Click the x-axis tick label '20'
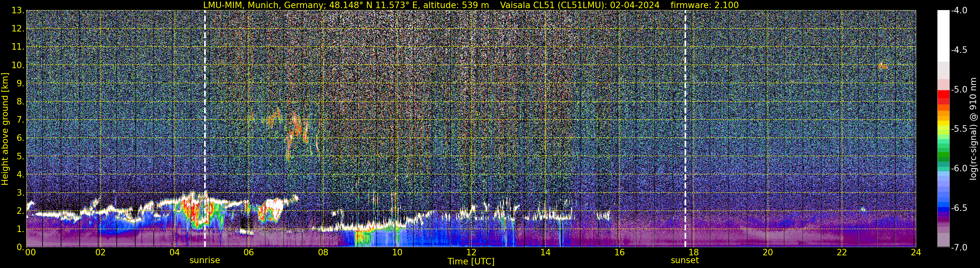 tap(768, 252)
